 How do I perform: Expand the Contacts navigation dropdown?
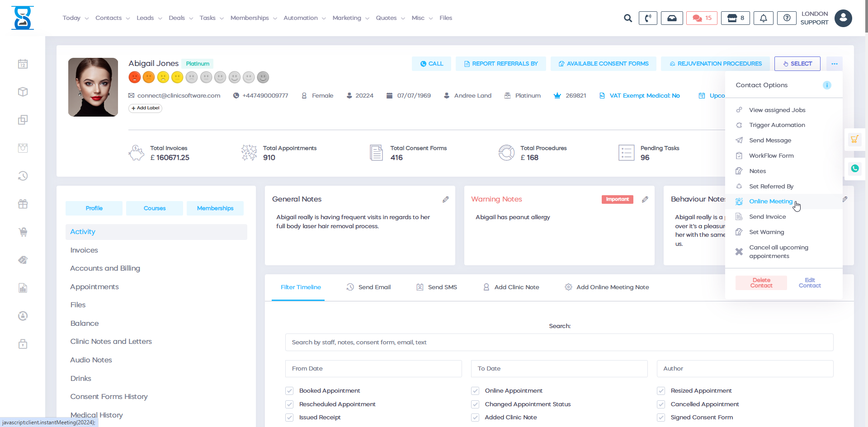pos(108,18)
